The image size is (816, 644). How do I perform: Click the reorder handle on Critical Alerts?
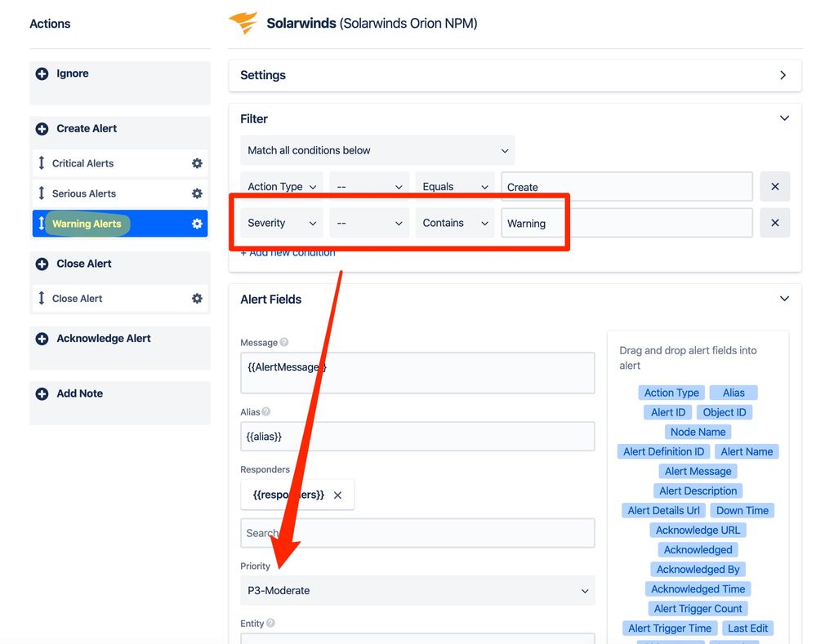coord(42,163)
